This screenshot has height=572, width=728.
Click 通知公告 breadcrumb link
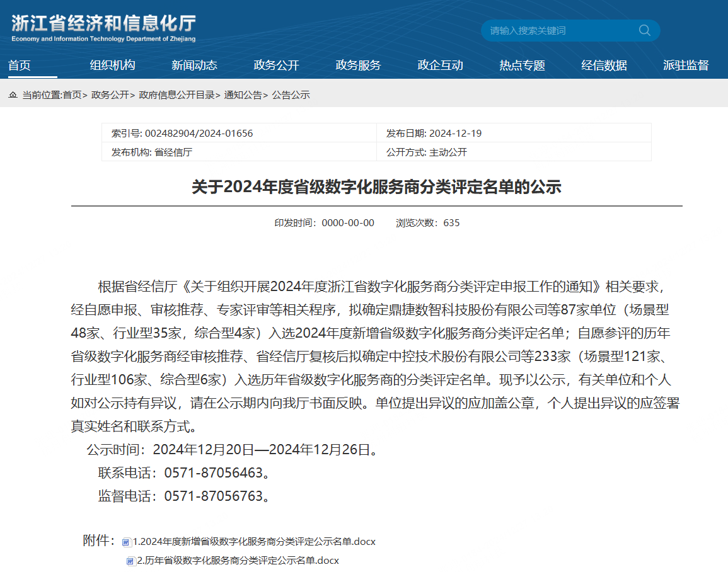click(x=243, y=95)
